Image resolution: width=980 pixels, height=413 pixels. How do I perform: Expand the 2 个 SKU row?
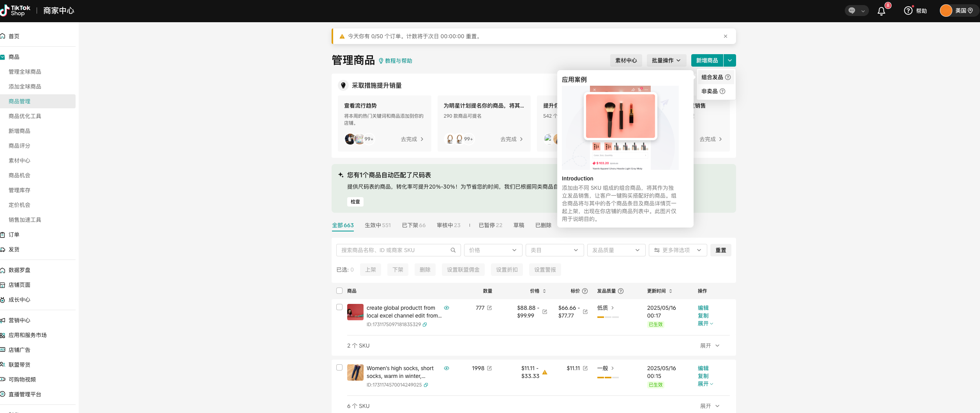click(x=710, y=346)
